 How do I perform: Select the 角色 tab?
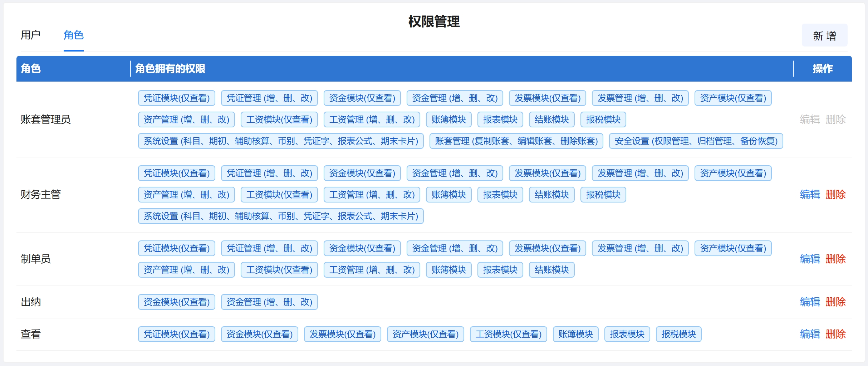[73, 35]
